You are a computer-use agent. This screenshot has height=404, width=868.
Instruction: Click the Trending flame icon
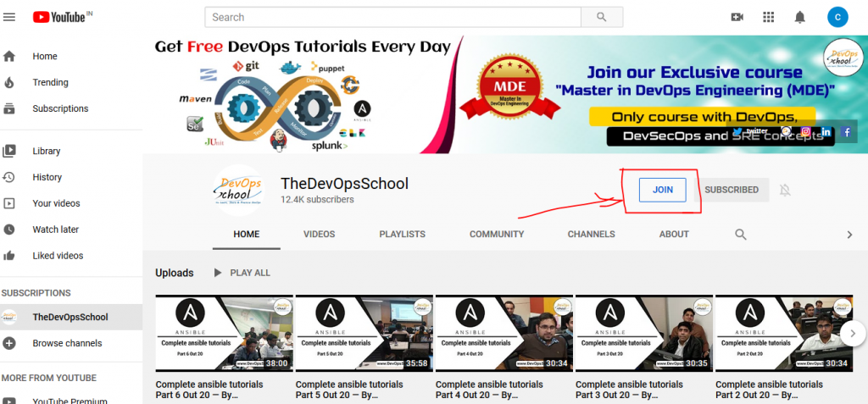click(9, 82)
